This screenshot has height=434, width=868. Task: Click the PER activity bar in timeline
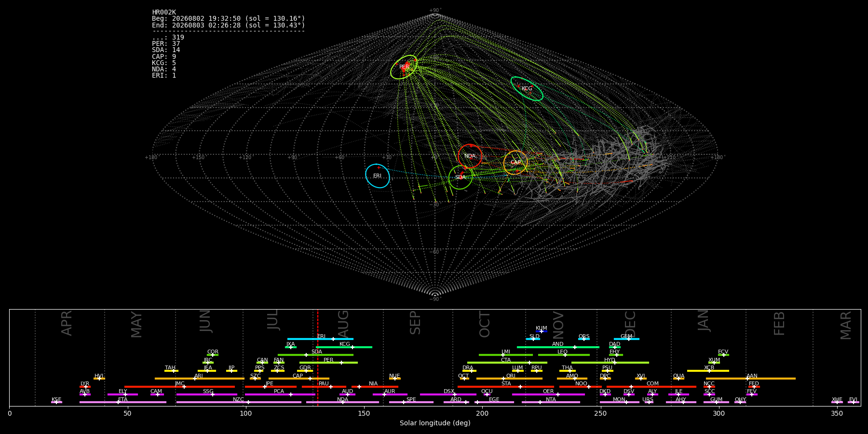click(x=328, y=363)
